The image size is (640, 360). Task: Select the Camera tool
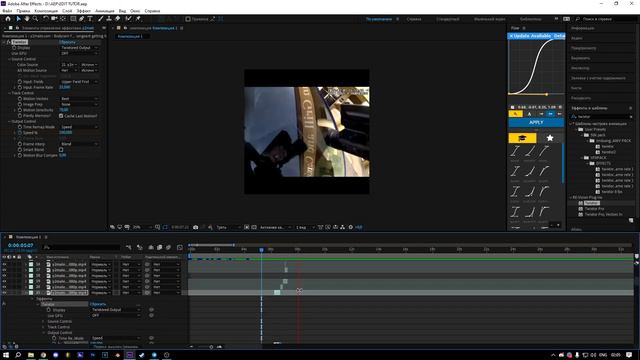pyautogui.click(x=54, y=19)
